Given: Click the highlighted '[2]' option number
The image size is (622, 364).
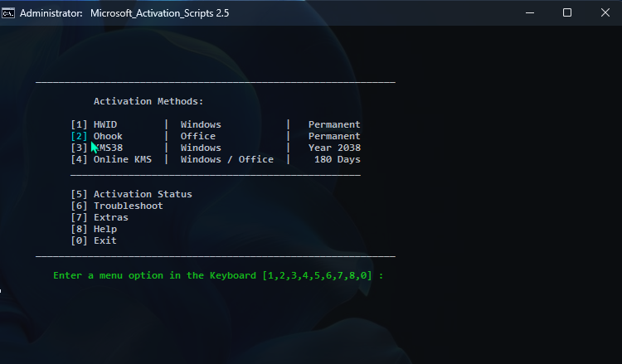Looking at the screenshot, I should [79, 136].
